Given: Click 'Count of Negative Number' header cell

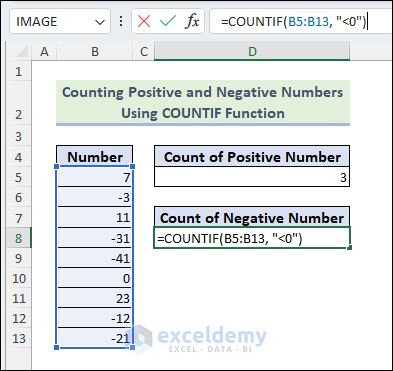Looking at the screenshot, I should point(252,218).
